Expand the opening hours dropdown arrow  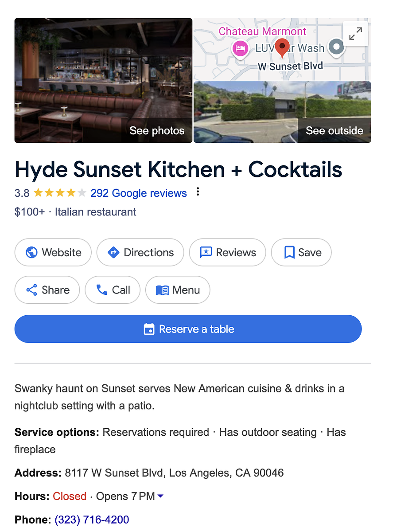coord(160,497)
